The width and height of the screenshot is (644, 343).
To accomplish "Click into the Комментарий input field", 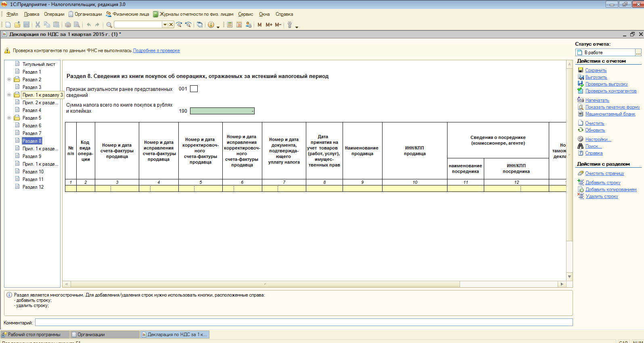I will tap(303, 322).
